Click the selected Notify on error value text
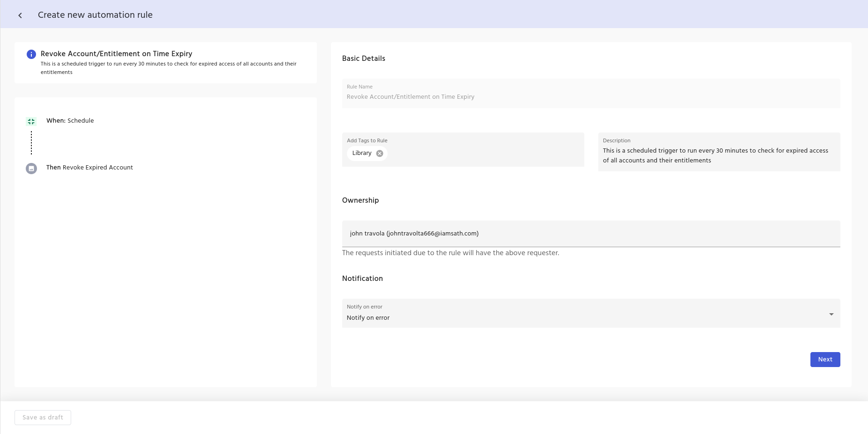Screen dimensions: 868x434 point(368,318)
